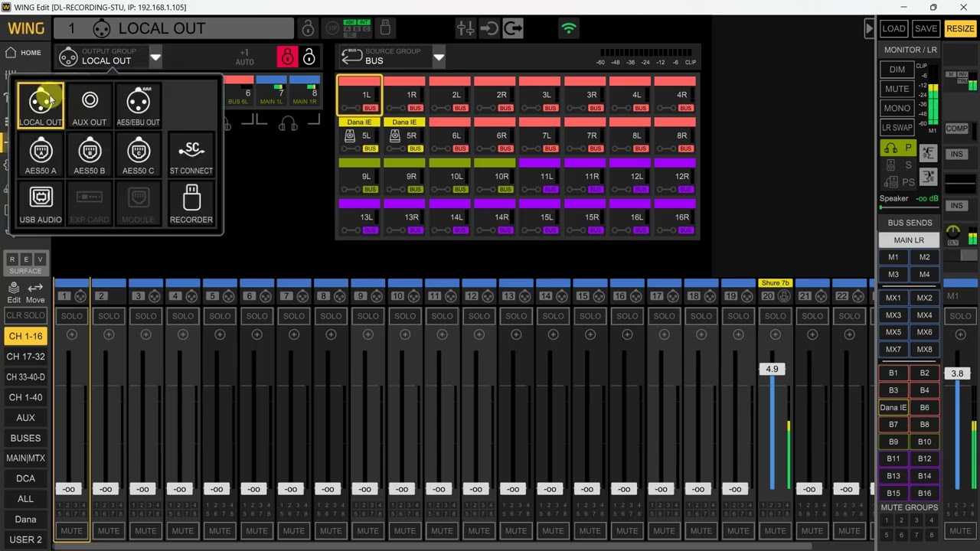Select USB AUDIO output group
This screenshot has height=551, width=980.
pos(41,204)
